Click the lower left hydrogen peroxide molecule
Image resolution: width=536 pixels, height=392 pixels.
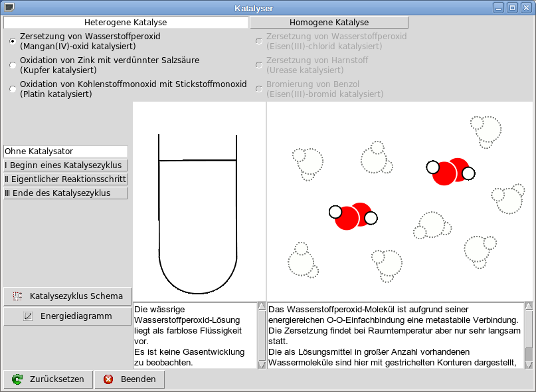pos(353,216)
